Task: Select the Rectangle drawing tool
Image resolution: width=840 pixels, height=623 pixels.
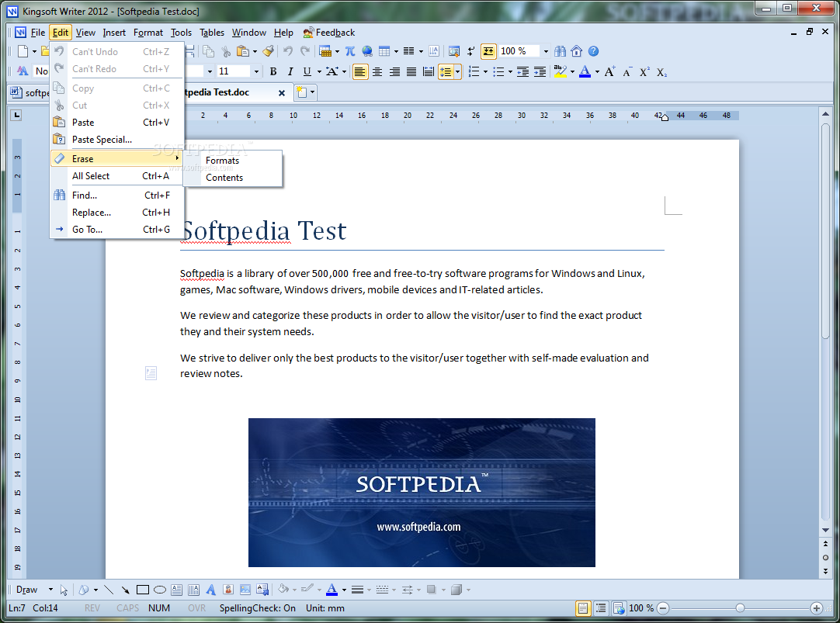Action: click(143, 590)
